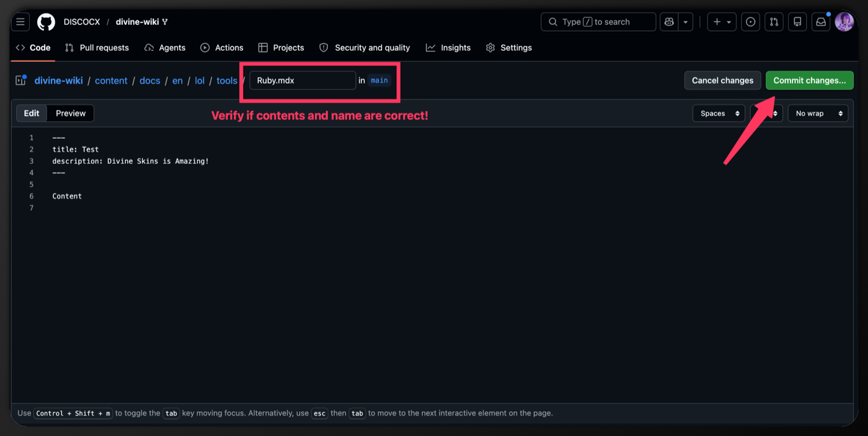Screen dimensions: 868x436
Task: Switch to the Insights tab
Action: [x=448, y=48]
